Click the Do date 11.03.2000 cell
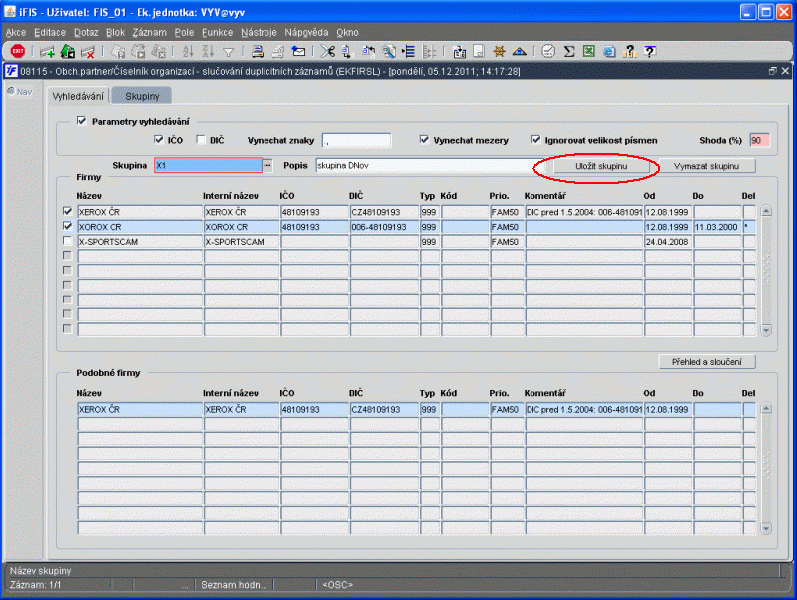Image resolution: width=797 pixels, height=600 pixels. tap(717, 227)
